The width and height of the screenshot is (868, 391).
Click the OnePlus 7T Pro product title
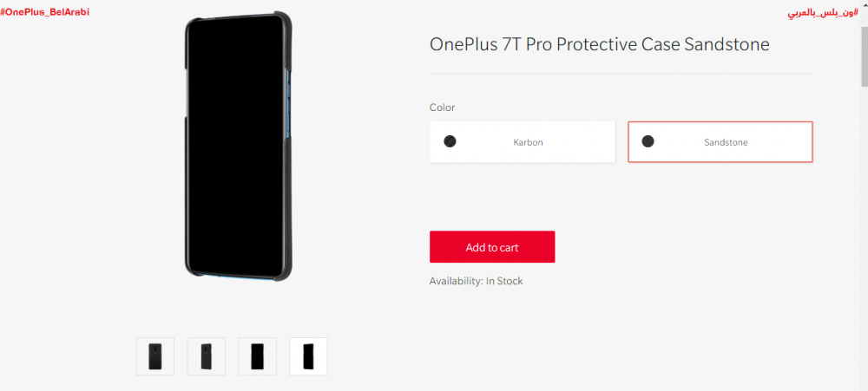tap(600, 45)
